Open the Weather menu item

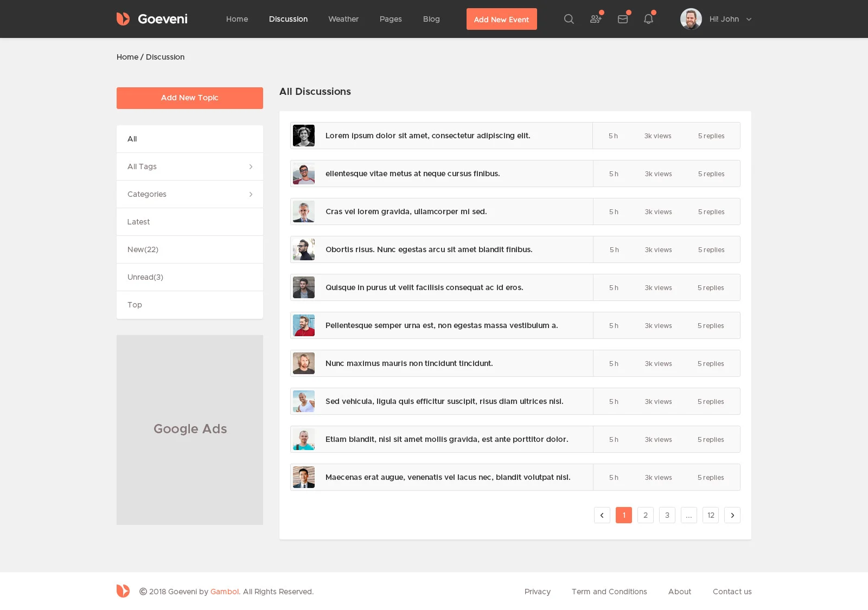click(x=343, y=19)
